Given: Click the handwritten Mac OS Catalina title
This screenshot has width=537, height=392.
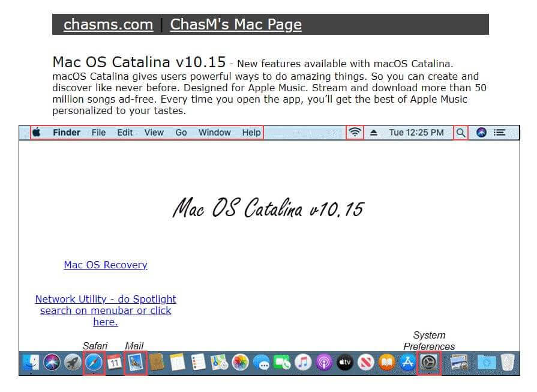Looking at the screenshot, I should (268, 208).
